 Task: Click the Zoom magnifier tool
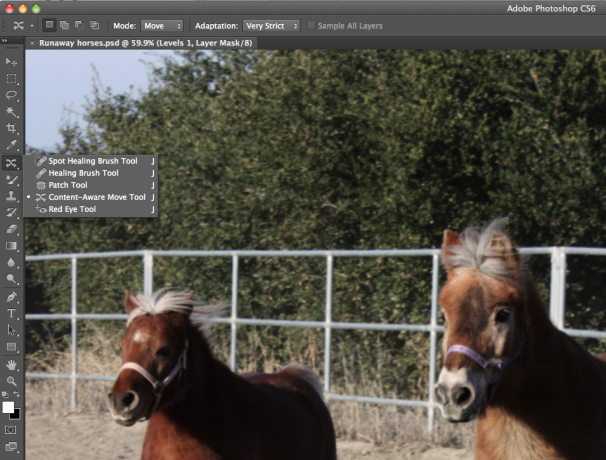12,381
